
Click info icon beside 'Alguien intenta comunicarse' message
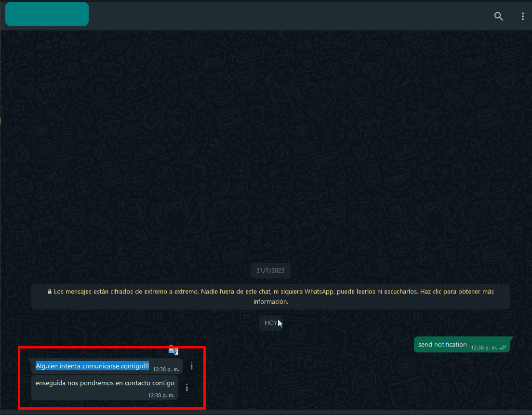click(x=191, y=366)
